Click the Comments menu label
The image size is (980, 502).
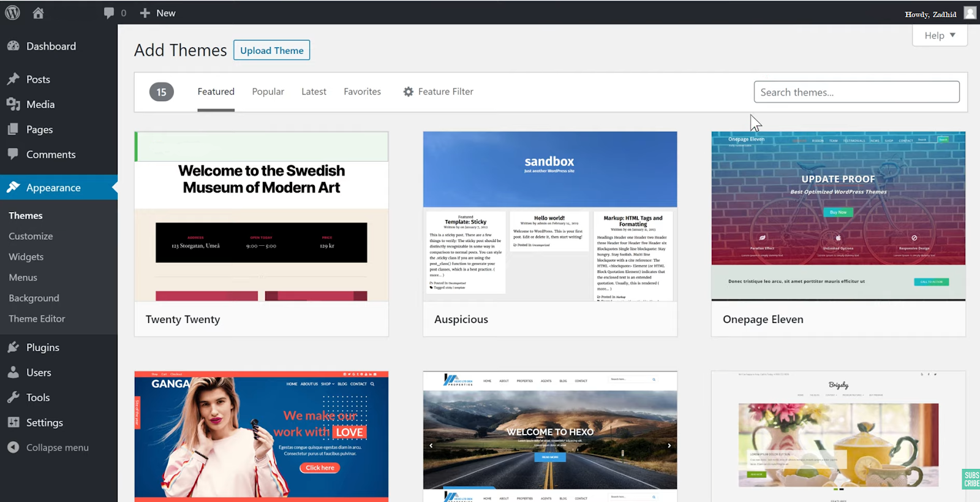[51, 154]
